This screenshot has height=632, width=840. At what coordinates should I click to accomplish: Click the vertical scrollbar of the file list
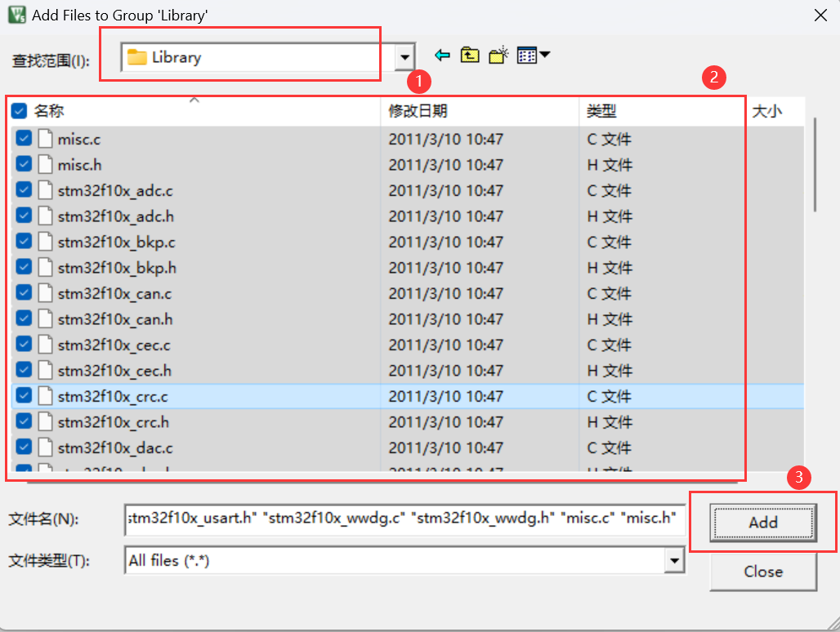[x=815, y=165]
